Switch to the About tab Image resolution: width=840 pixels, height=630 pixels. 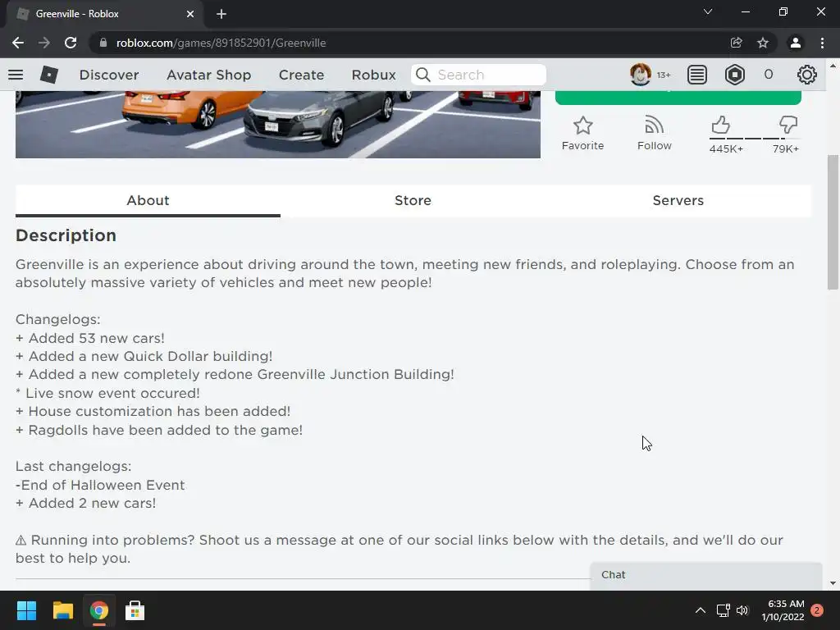[148, 200]
